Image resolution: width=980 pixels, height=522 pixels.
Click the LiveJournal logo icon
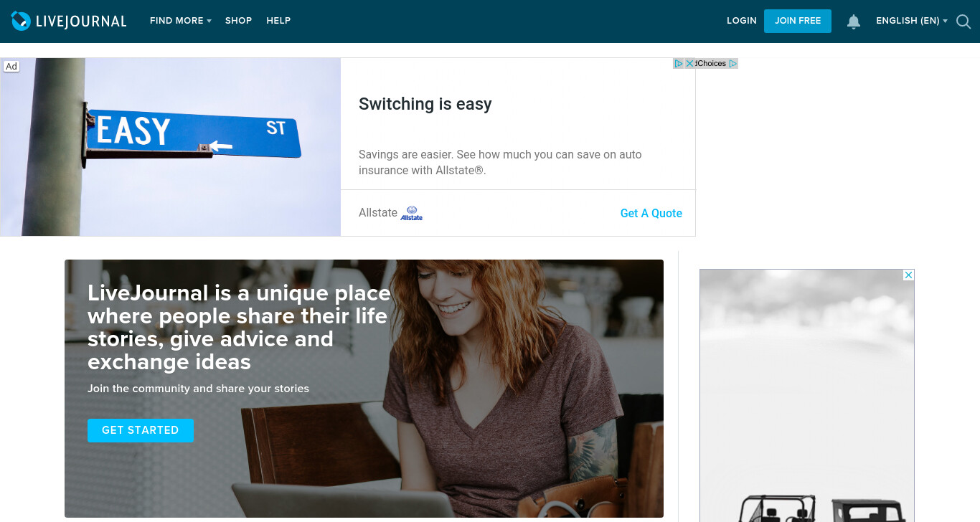click(21, 21)
